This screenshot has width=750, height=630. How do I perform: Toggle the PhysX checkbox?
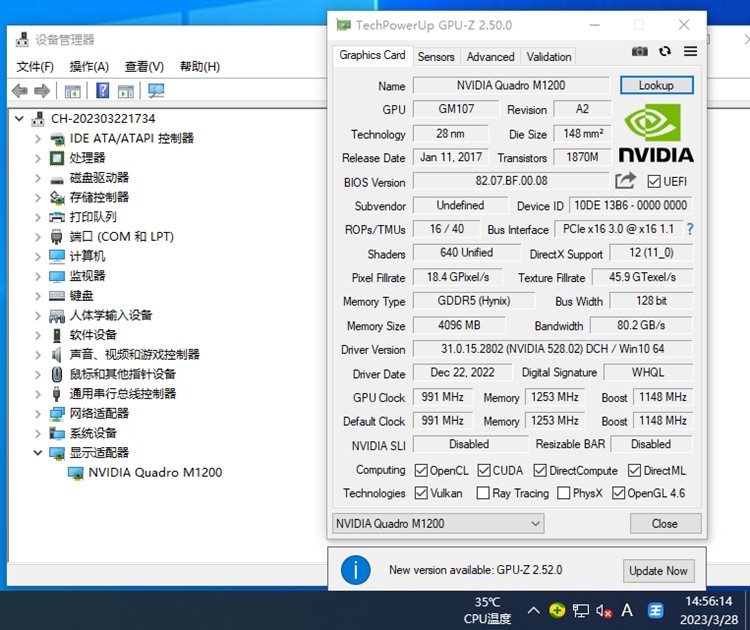coord(564,493)
